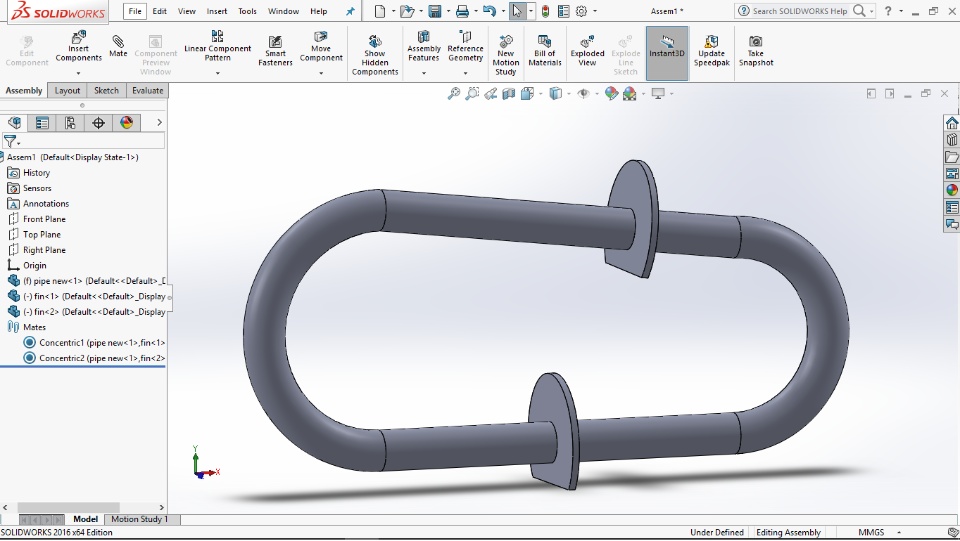Switch to the Sketch ribbon tab
Image resolution: width=960 pixels, height=541 pixels.
click(x=106, y=91)
